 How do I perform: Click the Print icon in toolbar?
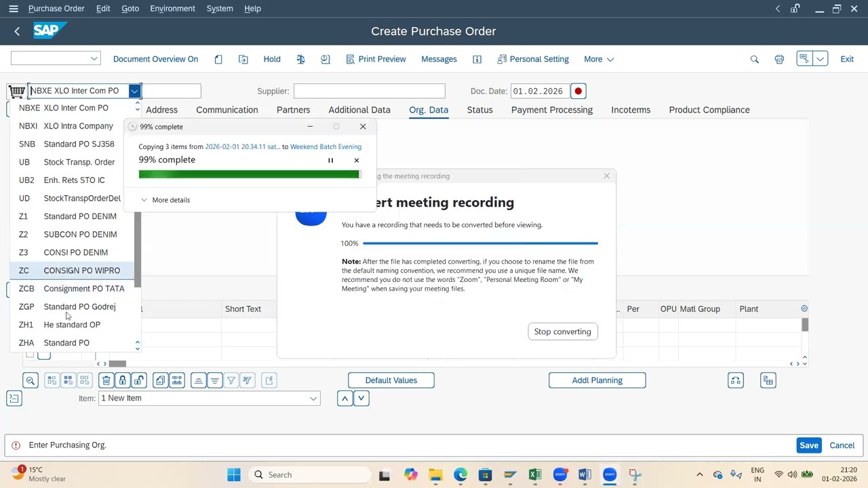[x=779, y=59]
